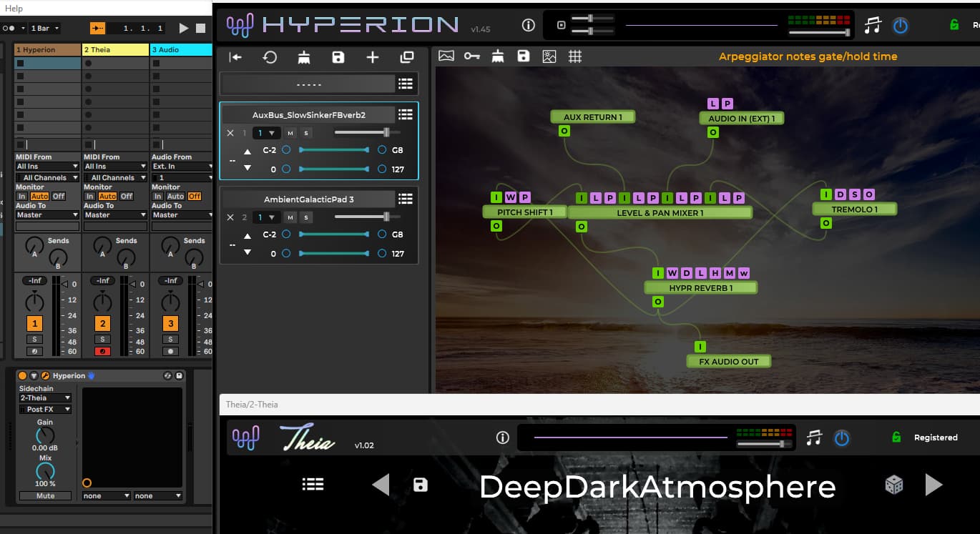Click the Mute button in Hyperion device
The width and height of the screenshot is (980, 534).
click(45, 495)
